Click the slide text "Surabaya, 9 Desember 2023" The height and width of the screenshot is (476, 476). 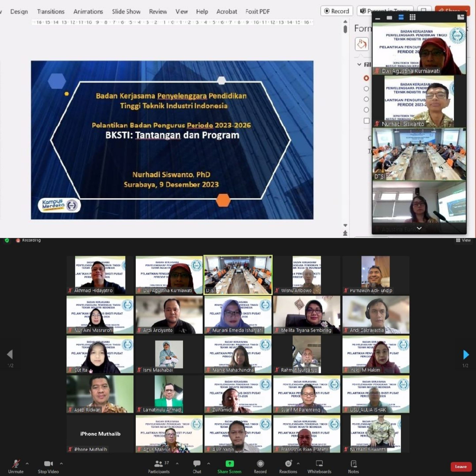pyautogui.click(x=171, y=185)
